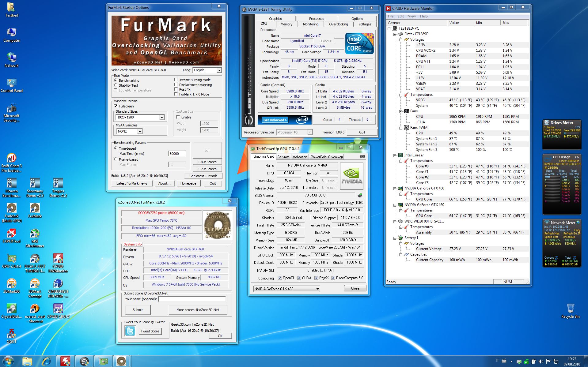Launch Sanctuary Demo v2.3 shortcut
This screenshot has height=367, width=588.
tap(35, 188)
